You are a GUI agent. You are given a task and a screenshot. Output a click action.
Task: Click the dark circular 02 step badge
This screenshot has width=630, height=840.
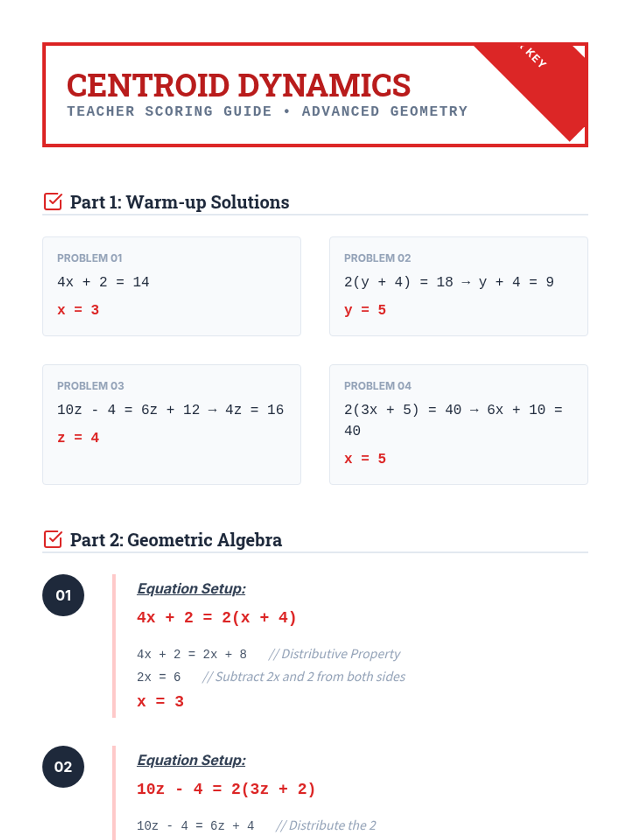pyautogui.click(x=63, y=767)
